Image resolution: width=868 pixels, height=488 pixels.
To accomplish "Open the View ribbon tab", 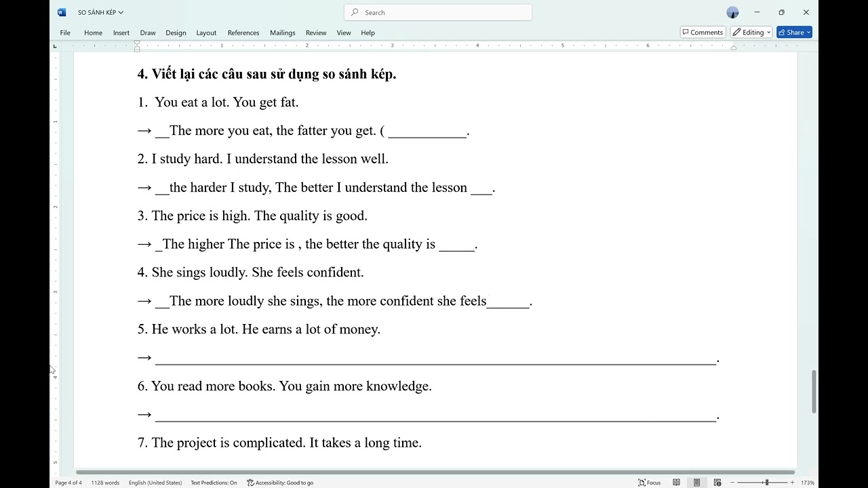I will pyautogui.click(x=344, y=33).
